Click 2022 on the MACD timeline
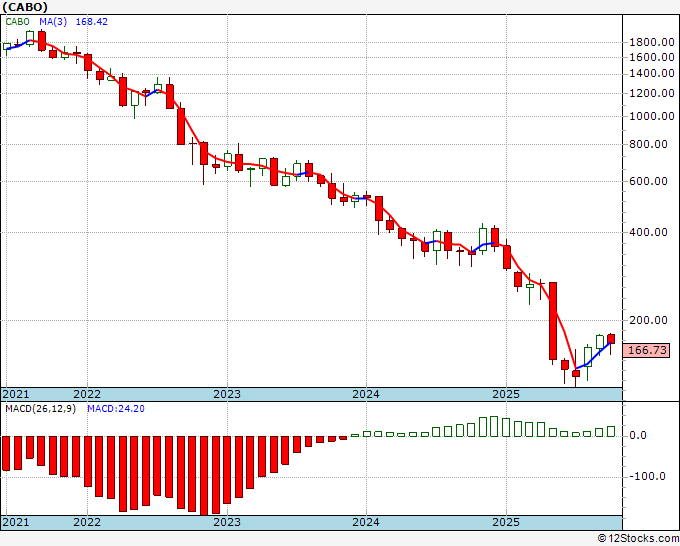This screenshot has height=546, width=680. [x=87, y=522]
